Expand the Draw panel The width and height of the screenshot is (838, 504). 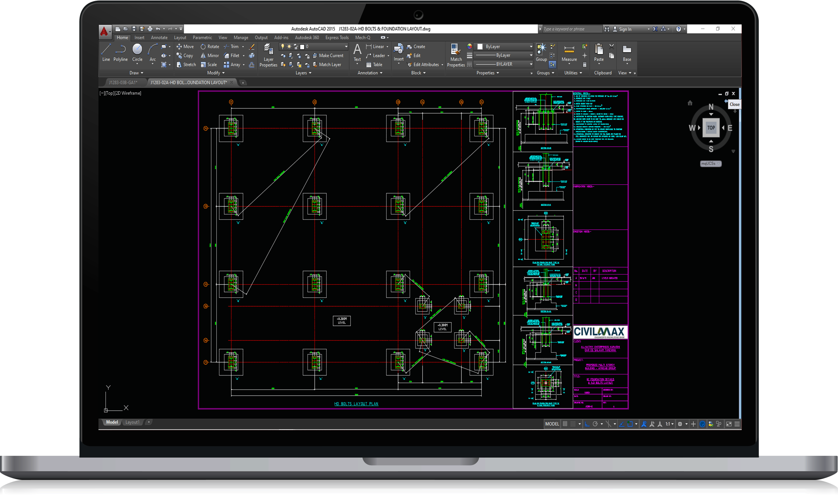click(x=136, y=73)
